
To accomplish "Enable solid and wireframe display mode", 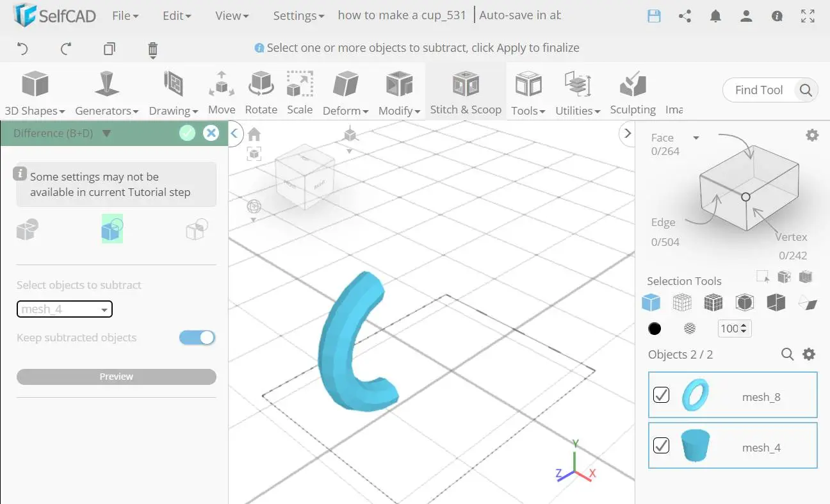I will (713, 302).
